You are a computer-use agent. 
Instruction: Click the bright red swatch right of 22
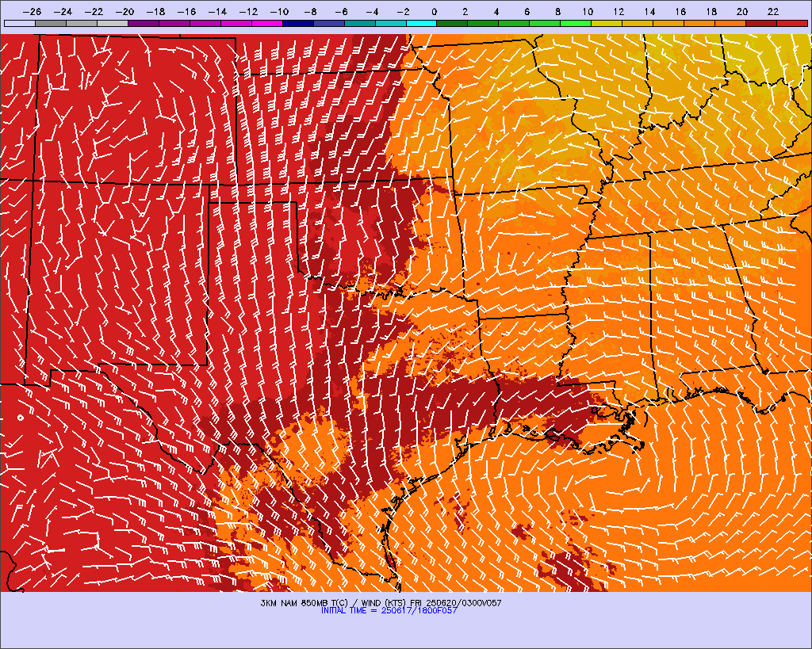792,23
